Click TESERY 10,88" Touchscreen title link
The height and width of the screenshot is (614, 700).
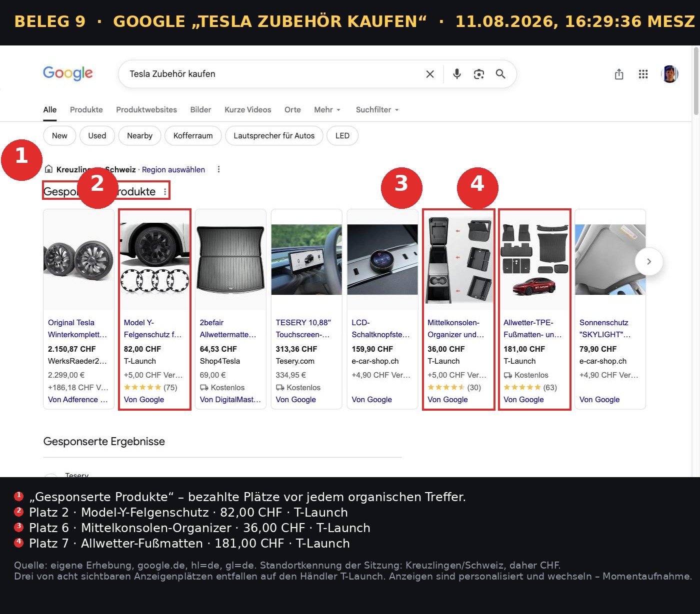pos(303,329)
